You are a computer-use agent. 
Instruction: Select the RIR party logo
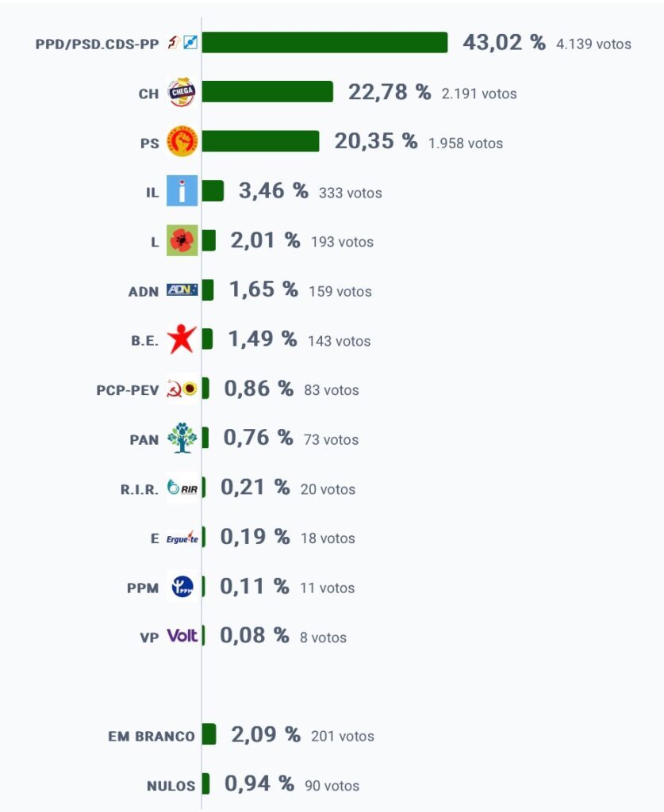pos(182,488)
